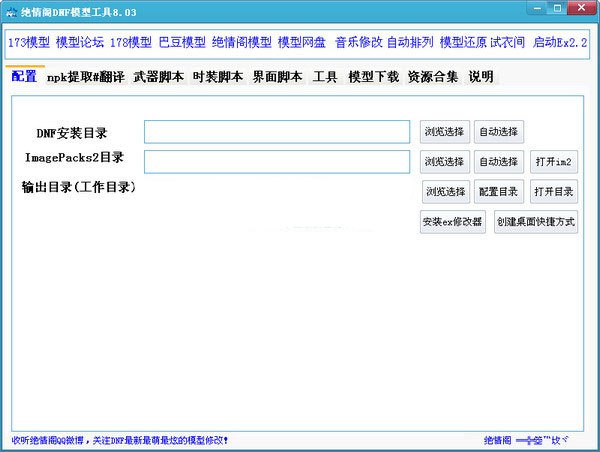Launch 启动Ex2.2 link
600x452 pixels.
(x=560, y=42)
